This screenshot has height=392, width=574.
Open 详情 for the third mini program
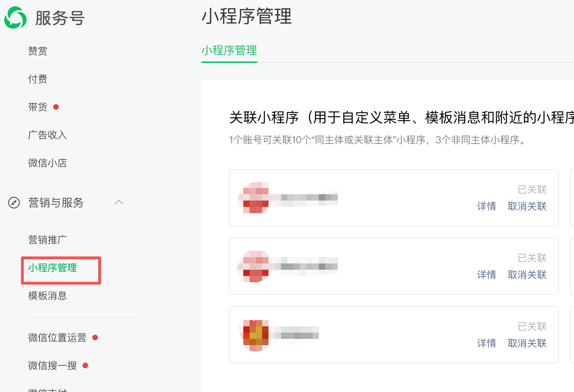click(487, 343)
